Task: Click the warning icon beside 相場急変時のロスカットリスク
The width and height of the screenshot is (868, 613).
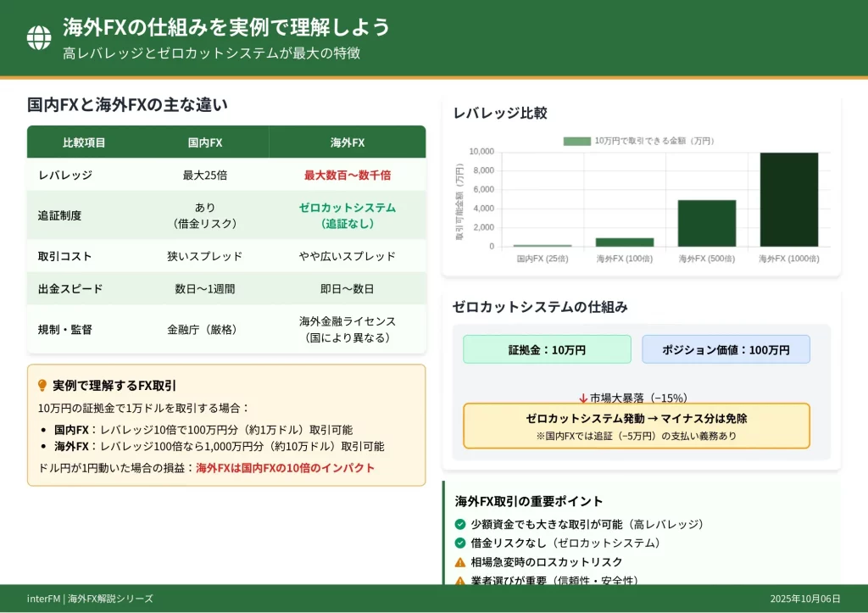Action: point(460,560)
